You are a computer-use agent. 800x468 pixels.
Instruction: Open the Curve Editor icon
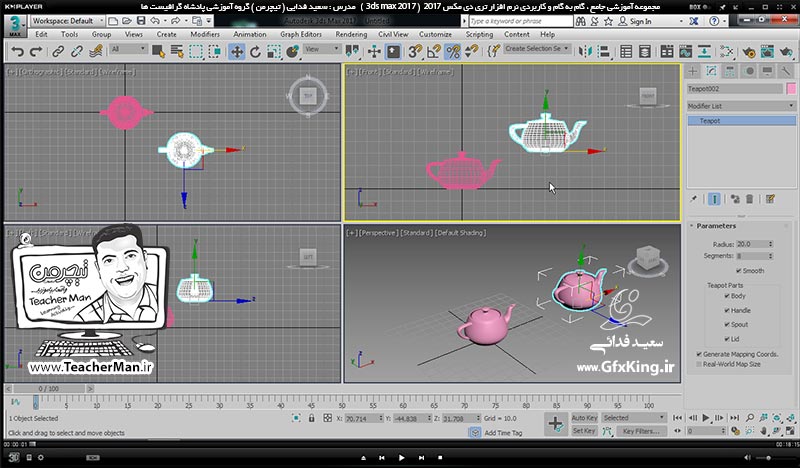[686, 52]
